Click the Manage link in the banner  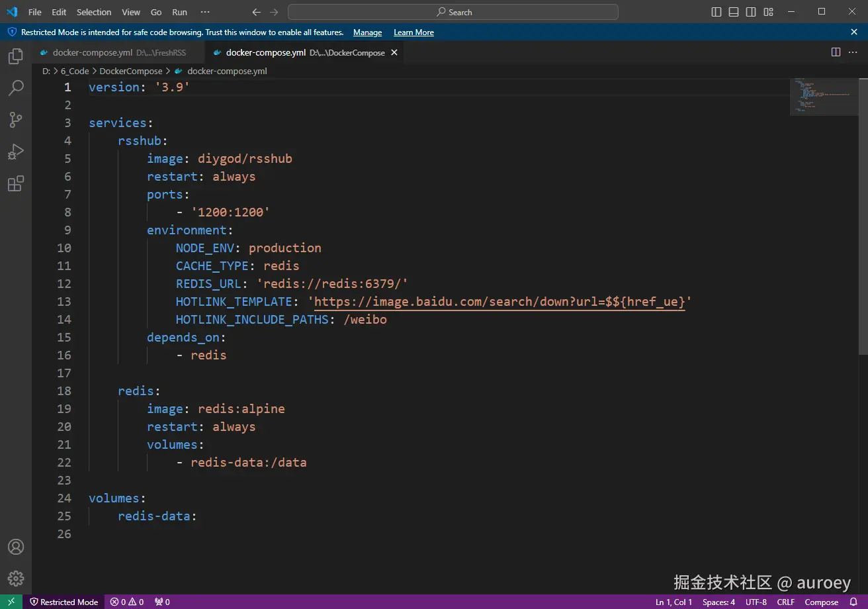click(367, 32)
